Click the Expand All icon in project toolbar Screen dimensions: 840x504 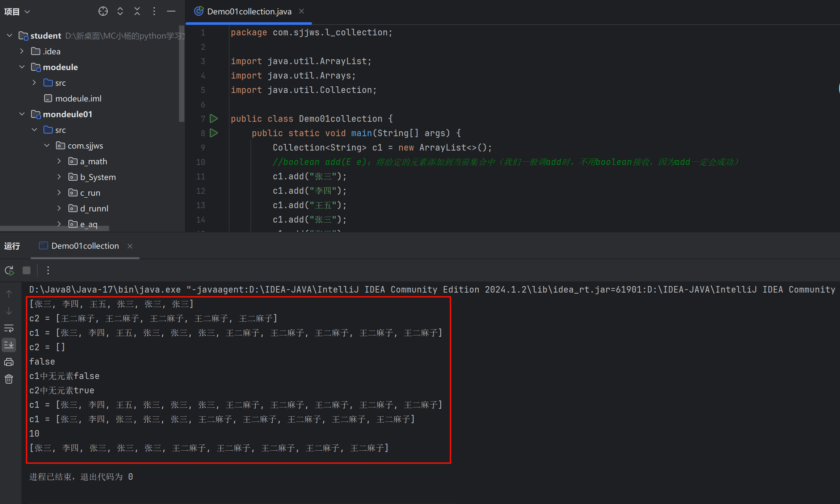point(120,11)
